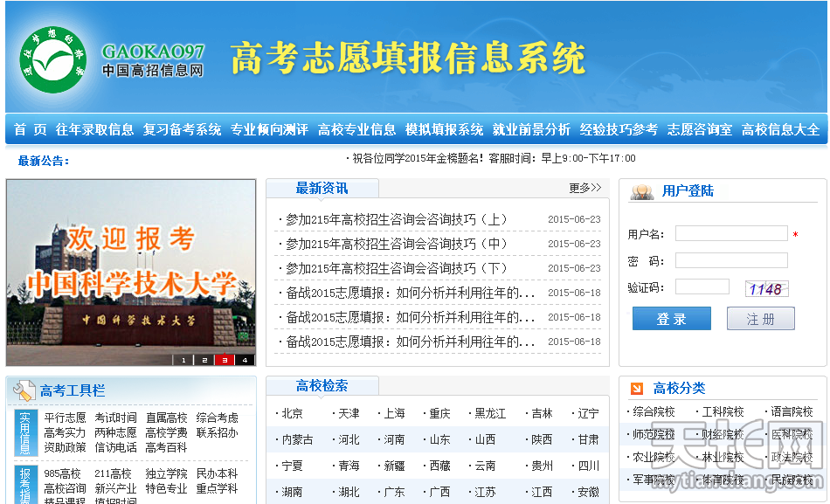The height and width of the screenshot is (504, 830).
Task: Select 北京 in 高校检索
Action: pyautogui.click(x=292, y=413)
